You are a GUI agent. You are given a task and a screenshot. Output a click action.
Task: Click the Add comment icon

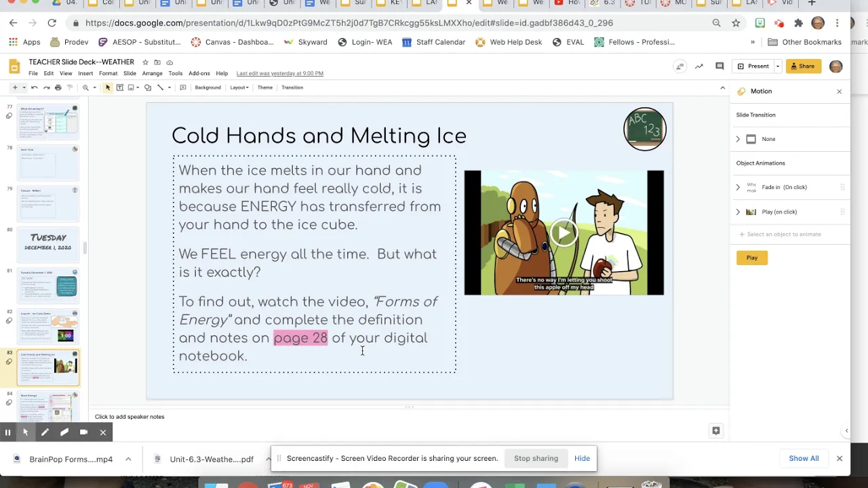(x=182, y=87)
